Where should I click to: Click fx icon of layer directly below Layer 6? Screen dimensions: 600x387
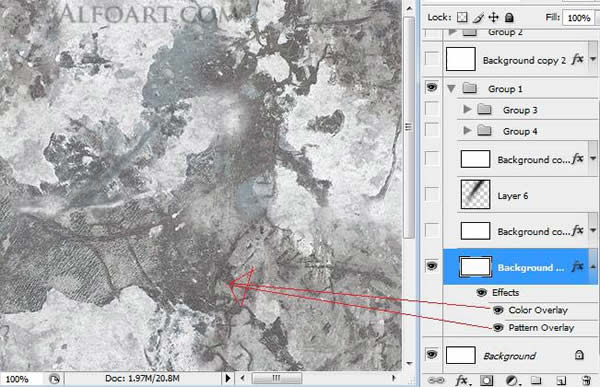tap(577, 230)
